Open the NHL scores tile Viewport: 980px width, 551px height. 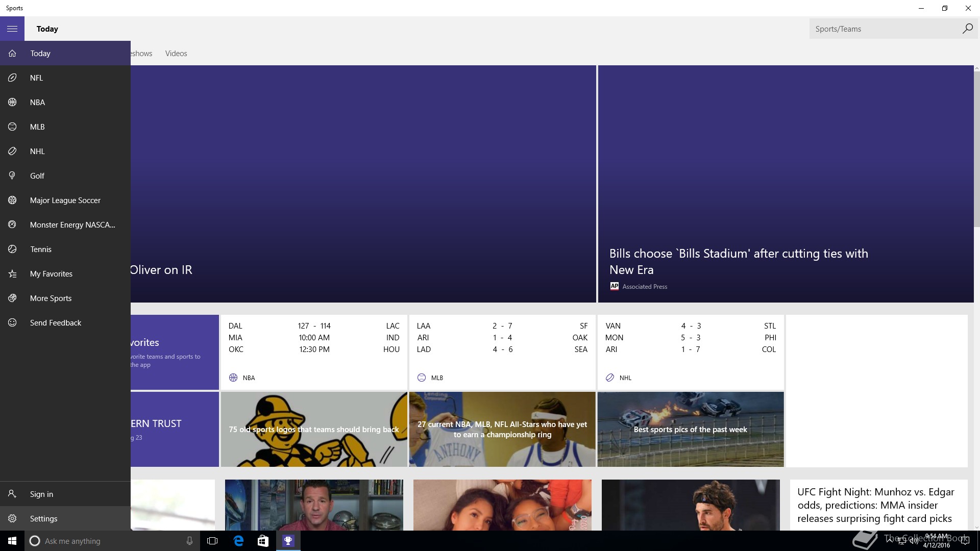[691, 352]
